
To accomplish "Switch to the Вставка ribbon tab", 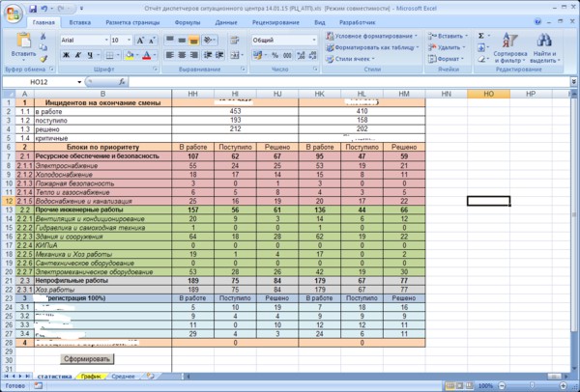I will [x=80, y=22].
